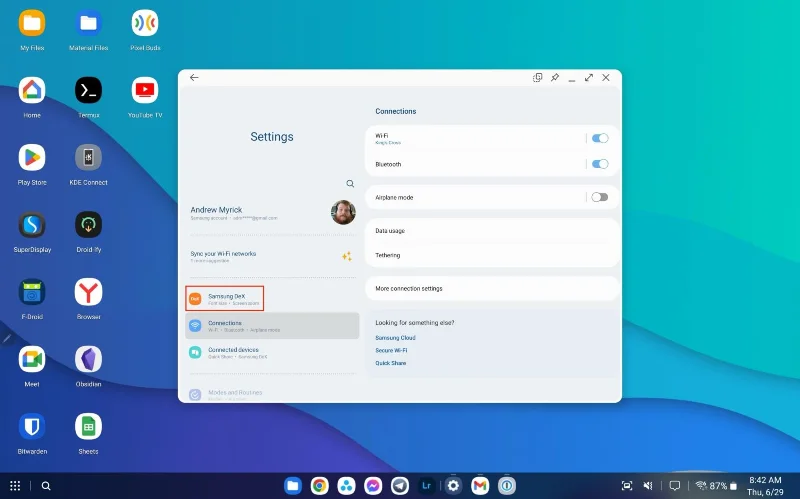Open the Andrew Myrick account profile picture

(x=343, y=212)
